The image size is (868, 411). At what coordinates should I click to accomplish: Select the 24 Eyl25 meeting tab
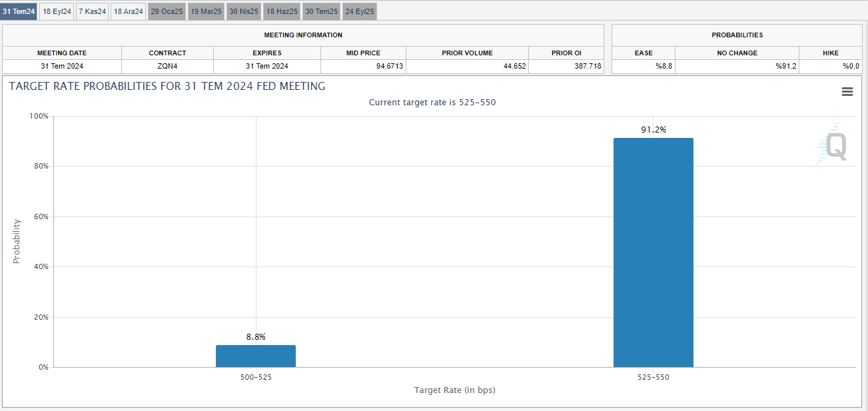click(x=360, y=11)
